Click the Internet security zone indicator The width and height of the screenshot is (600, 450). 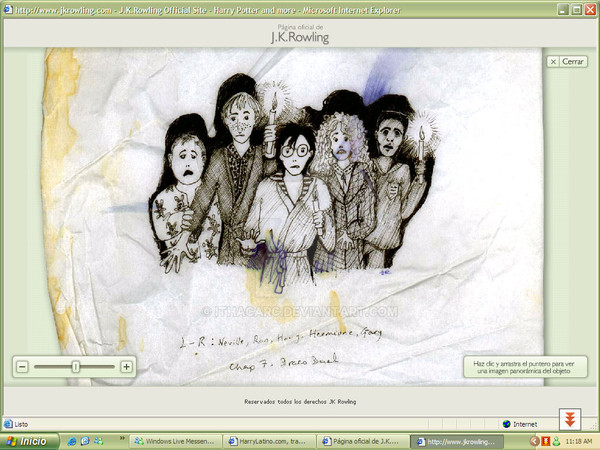[x=520, y=424]
